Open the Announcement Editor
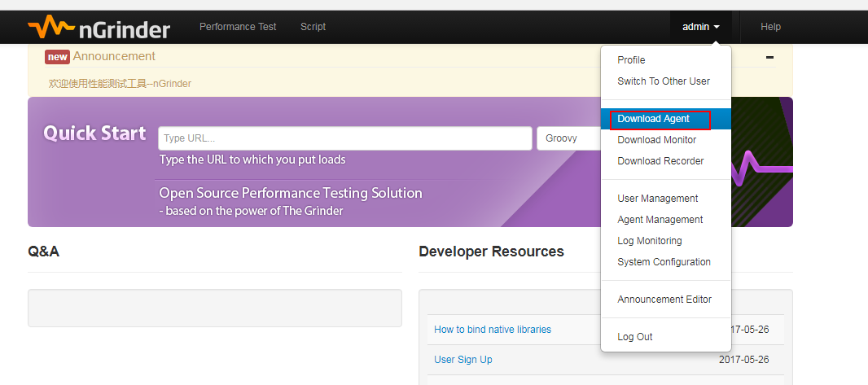868x385 pixels. pyautogui.click(x=666, y=300)
